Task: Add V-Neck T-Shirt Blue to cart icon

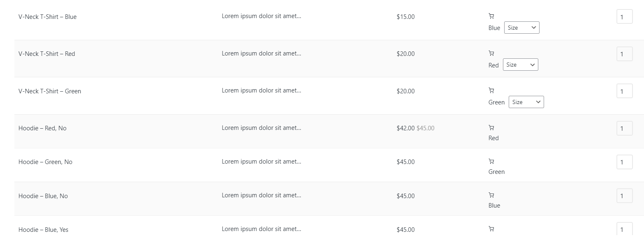Action: tap(491, 16)
